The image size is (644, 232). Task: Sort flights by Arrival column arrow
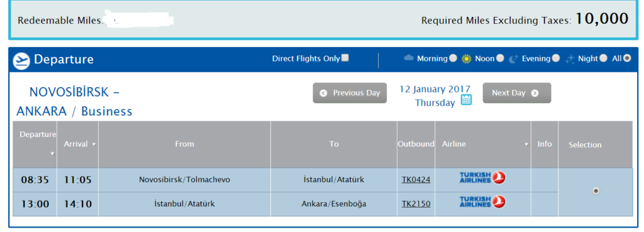[x=94, y=145]
